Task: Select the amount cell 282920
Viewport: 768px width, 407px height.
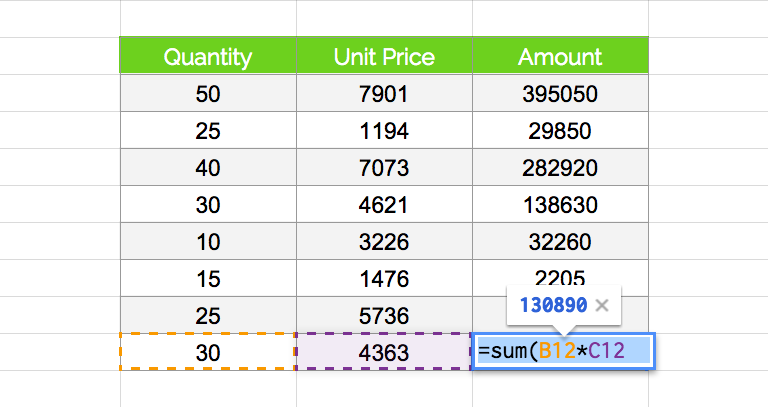Action: pyautogui.click(x=560, y=168)
